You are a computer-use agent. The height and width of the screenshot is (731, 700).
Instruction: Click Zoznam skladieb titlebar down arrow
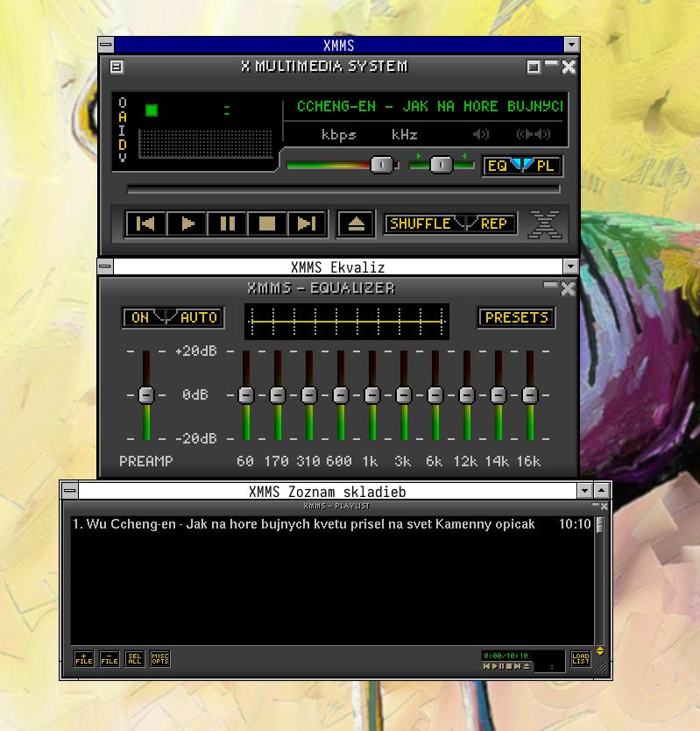(x=584, y=491)
